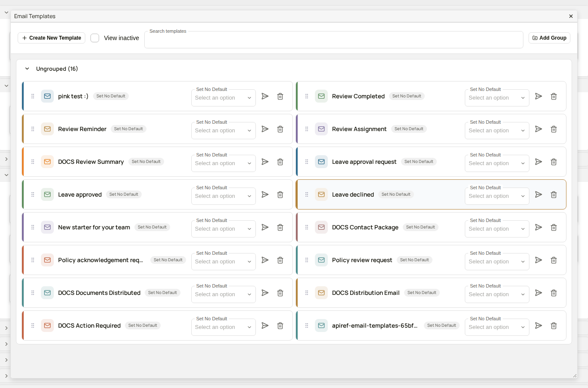Open default dropdown for Review Assignment

(x=497, y=131)
